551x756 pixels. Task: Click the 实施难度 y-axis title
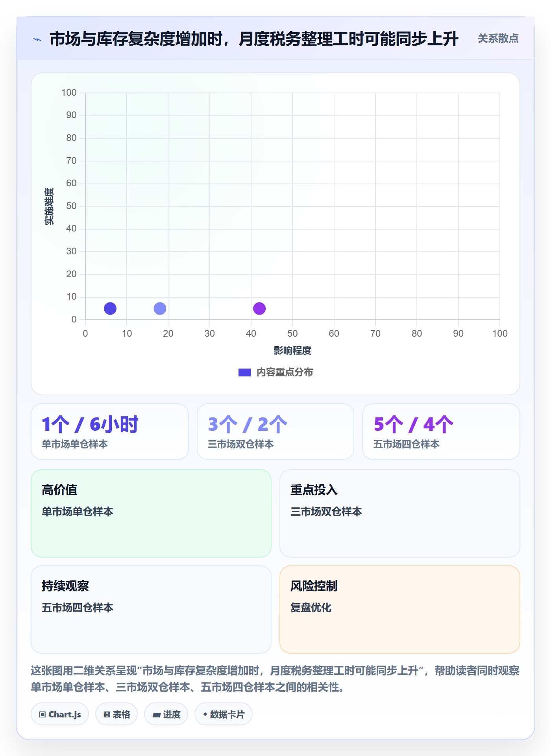pos(49,206)
